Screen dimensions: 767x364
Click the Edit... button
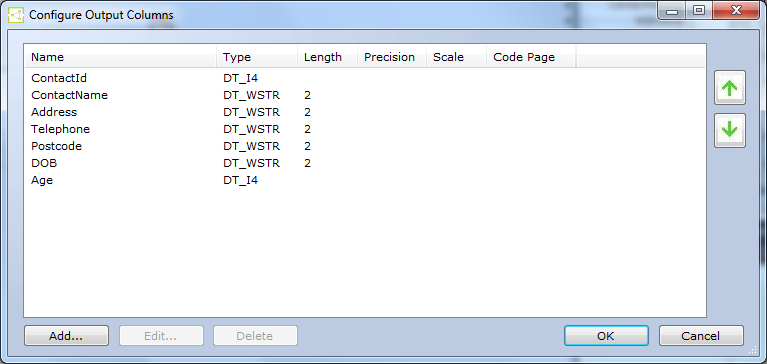pyautogui.click(x=161, y=336)
